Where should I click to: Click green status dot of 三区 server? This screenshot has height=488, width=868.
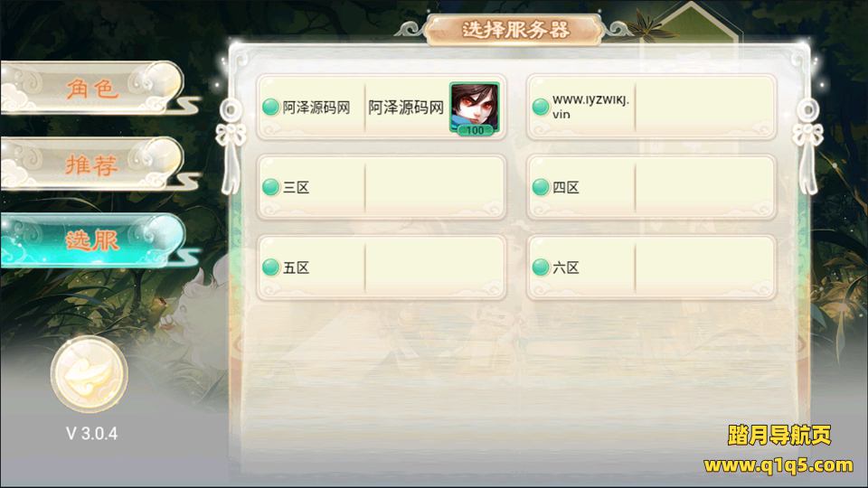click(270, 187)
